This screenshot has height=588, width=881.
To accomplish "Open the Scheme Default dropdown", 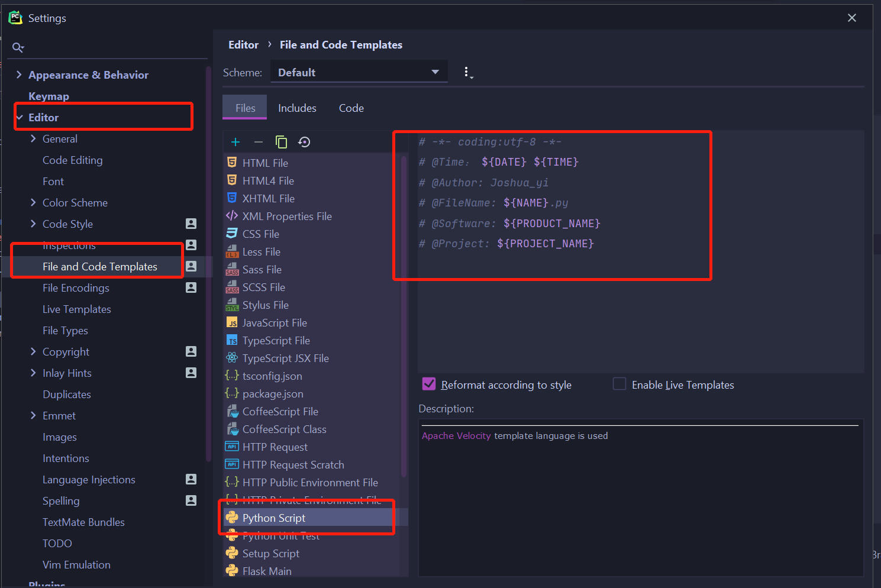I will (x=359, y=72).
